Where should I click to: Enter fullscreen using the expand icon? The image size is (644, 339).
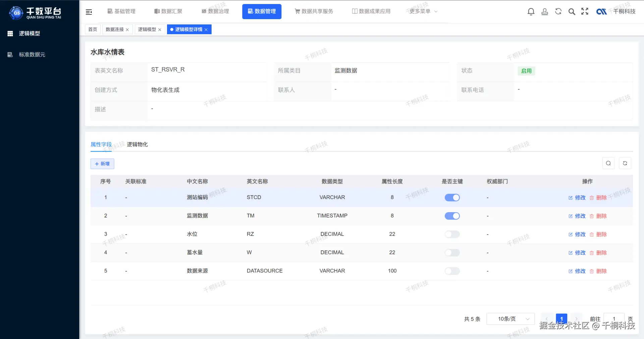tap(585, 11)
